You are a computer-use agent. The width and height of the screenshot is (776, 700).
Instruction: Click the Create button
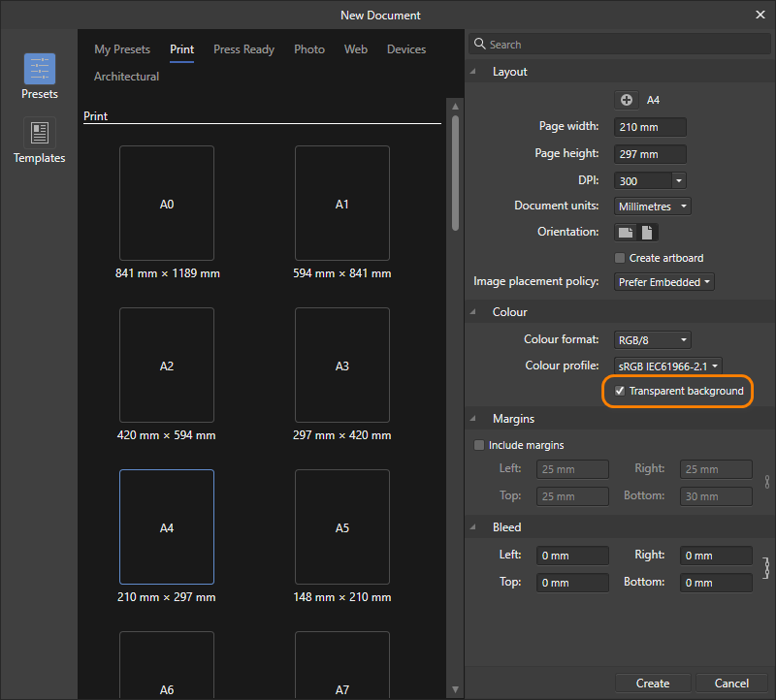pos(652,683)
